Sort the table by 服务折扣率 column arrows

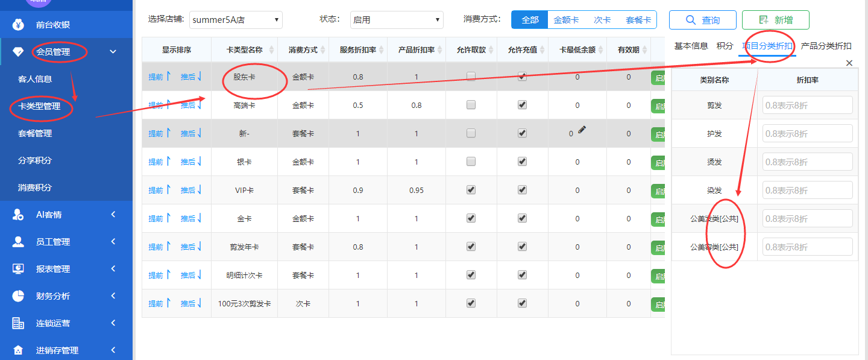[x=382, y=50]
